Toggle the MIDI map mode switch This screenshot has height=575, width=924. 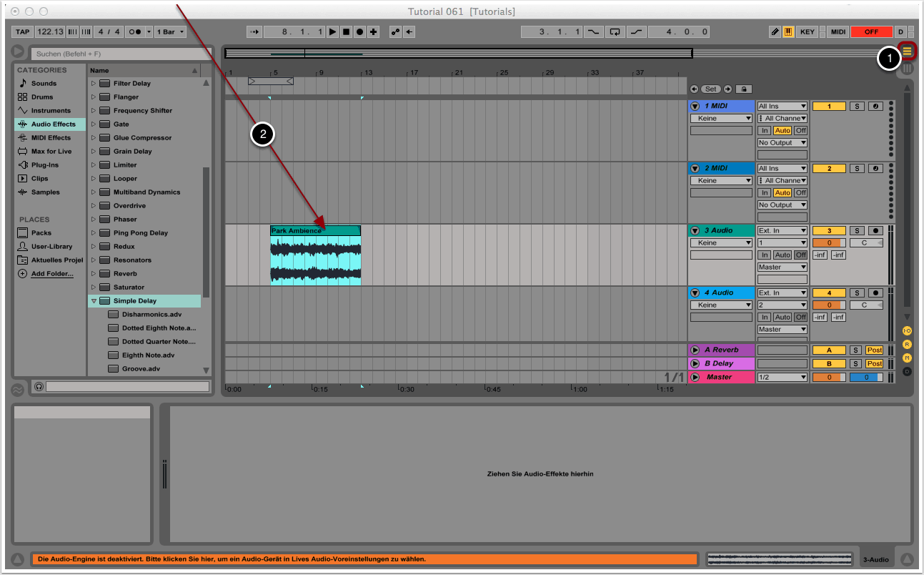click(838, 32)
